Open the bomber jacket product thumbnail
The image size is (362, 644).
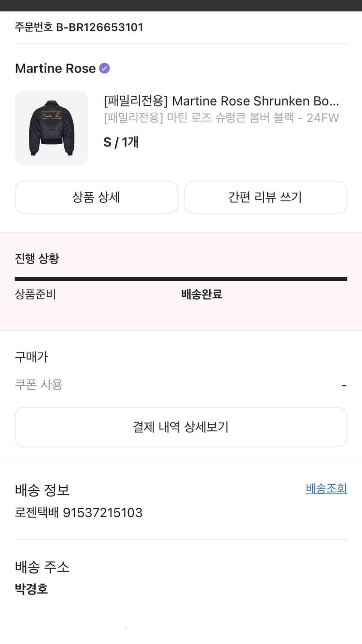51,128
